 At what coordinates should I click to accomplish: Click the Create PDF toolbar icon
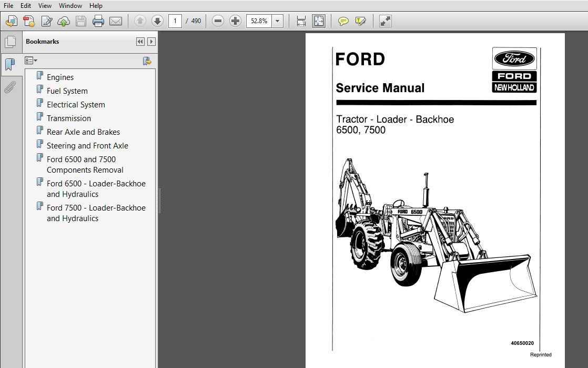click(x=12, y=21)
